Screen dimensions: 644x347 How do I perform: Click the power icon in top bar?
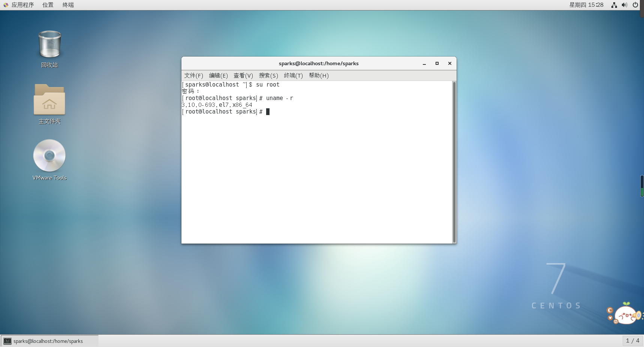tap(635, 5)
